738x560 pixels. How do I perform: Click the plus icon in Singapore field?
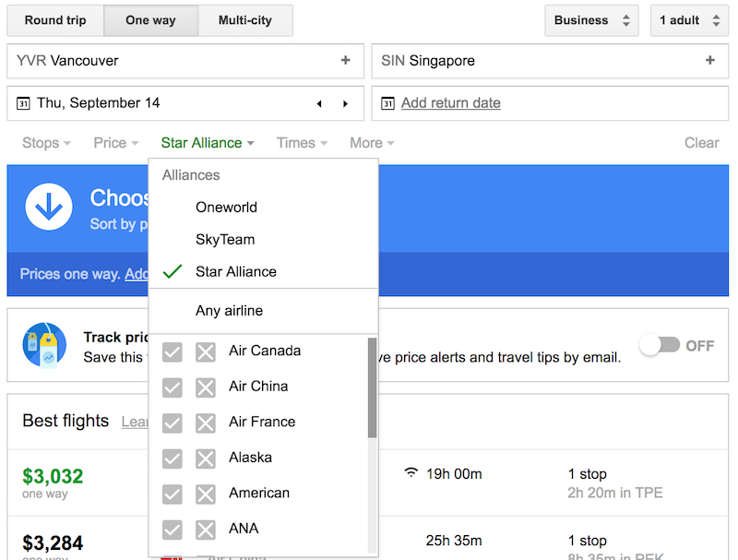(710, 60)
